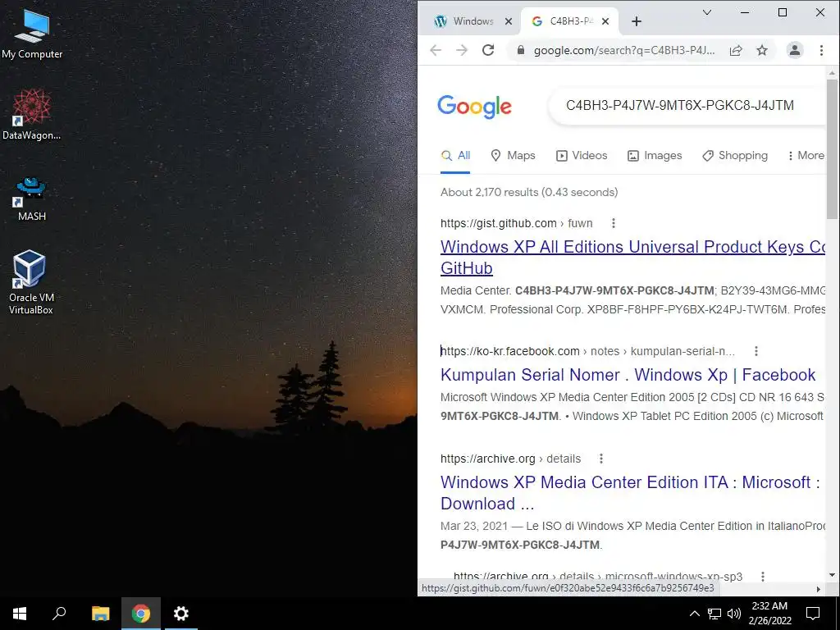Bookmark this page with the star icon

pos(762,50)
